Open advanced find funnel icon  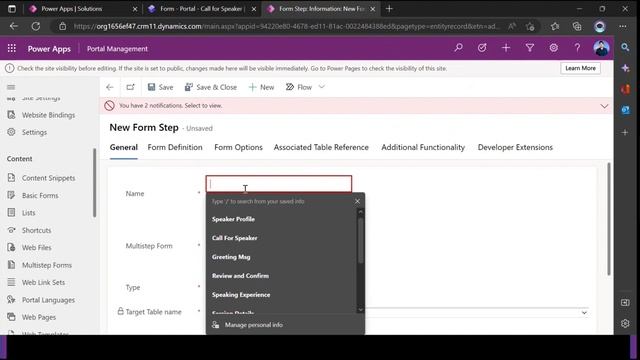[x=529, y=48]
